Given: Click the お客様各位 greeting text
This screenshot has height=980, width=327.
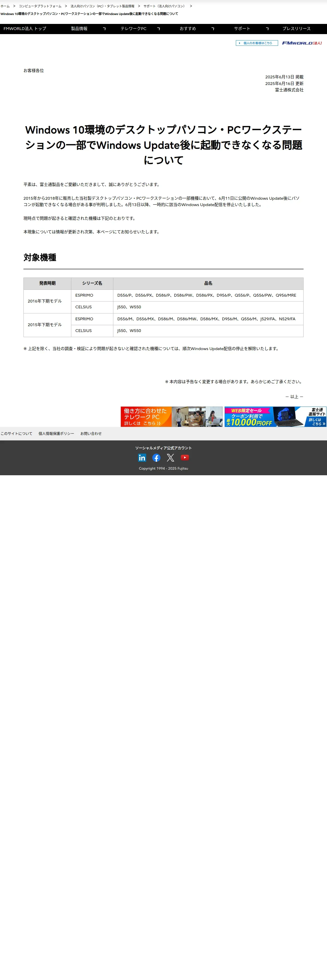Looking at the screenshot, I should point(34,70).
